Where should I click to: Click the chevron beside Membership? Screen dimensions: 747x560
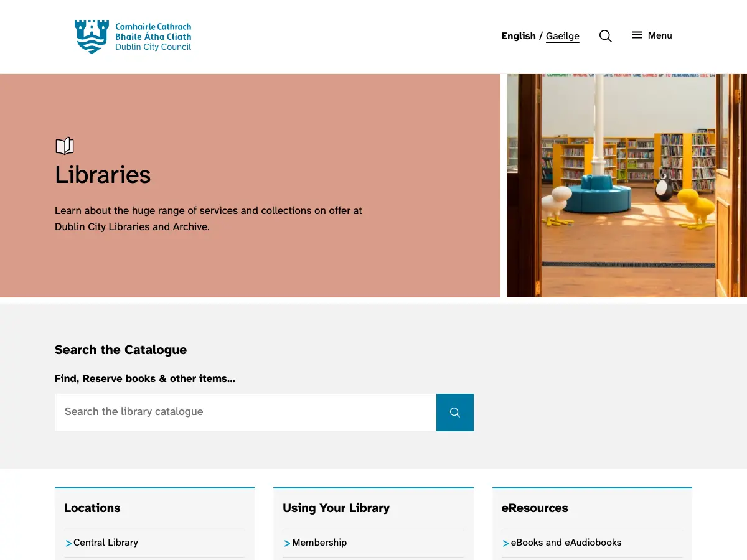[287, 544]
